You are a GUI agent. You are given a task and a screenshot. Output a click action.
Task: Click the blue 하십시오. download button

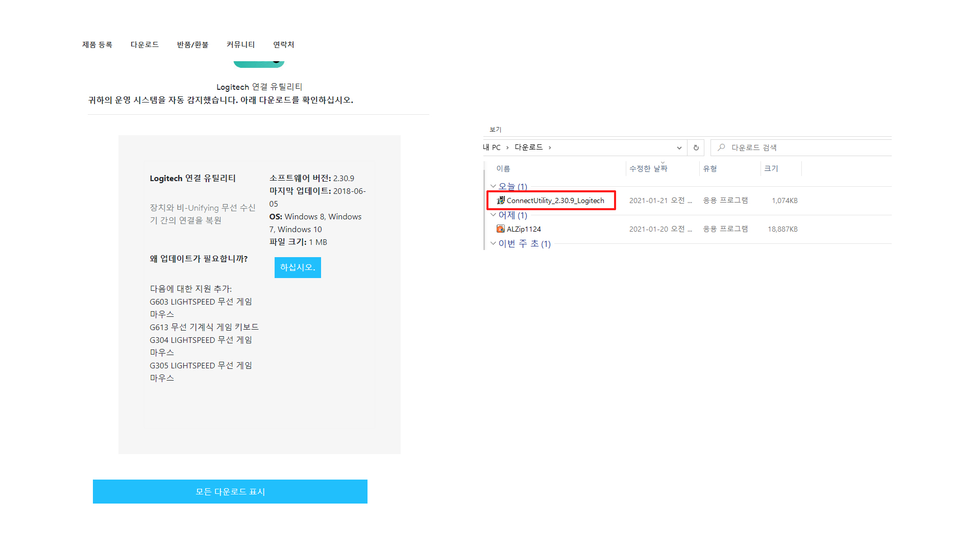298,267
